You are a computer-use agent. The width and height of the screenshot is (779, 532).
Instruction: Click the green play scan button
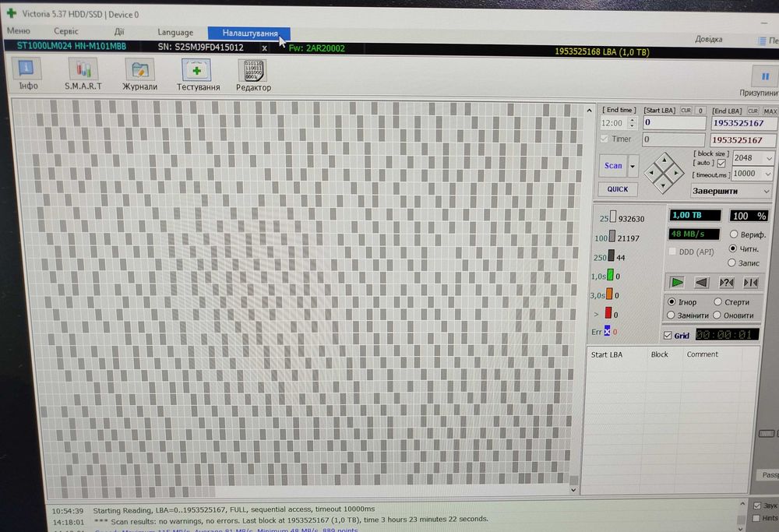pos(677,283)
